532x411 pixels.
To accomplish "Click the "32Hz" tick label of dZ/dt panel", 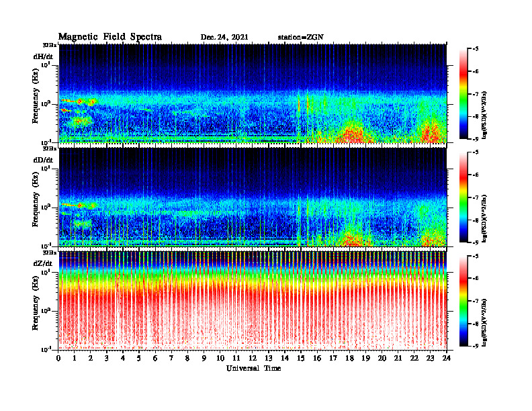I will point(50,253).
